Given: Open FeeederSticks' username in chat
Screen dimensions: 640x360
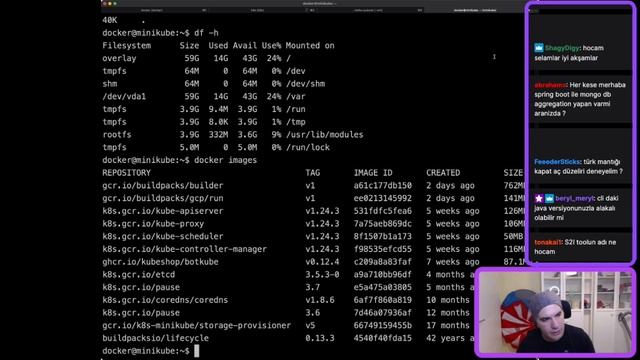Looking at the screenshot, I should pyautogui.click(x=557, y=162).
